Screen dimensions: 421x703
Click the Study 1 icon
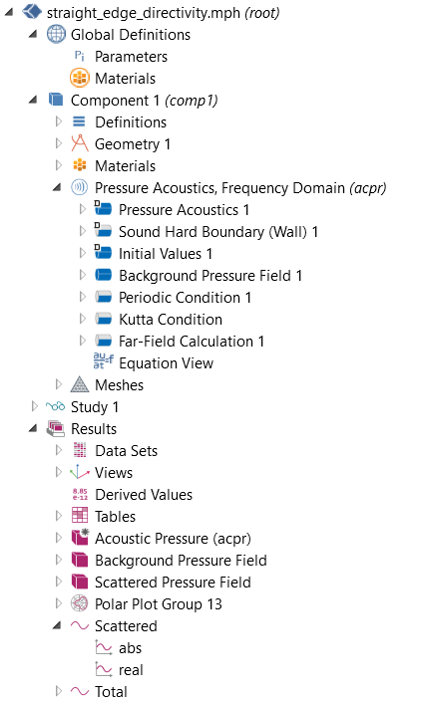coord(56,407)
